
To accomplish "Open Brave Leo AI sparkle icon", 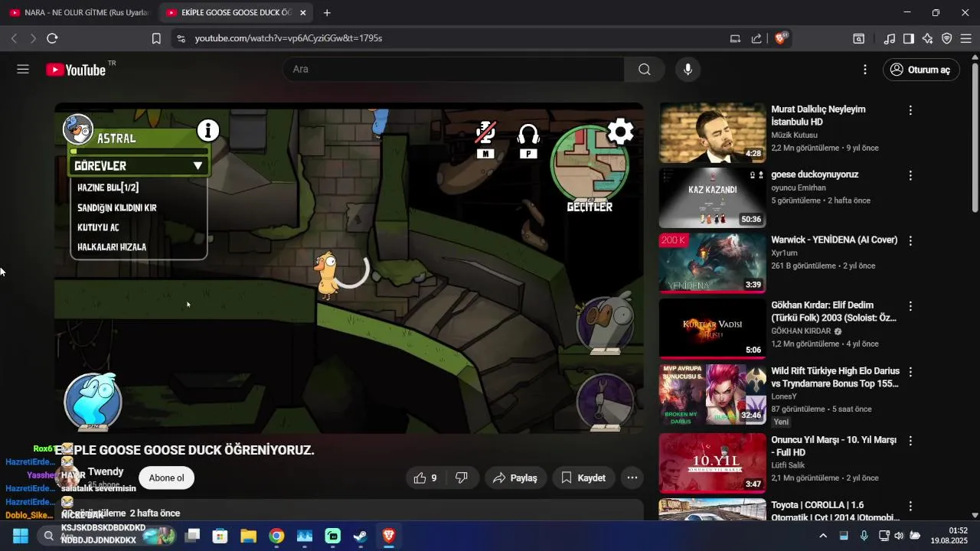I will 928,38.
